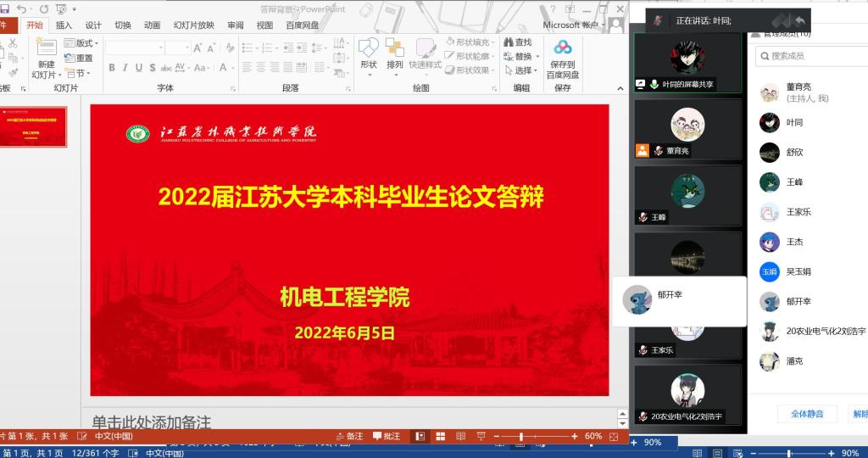This screenshot has height=458, width=868.
Task: Click the PowerPoint zoom slider
Action: pos(520,436)
